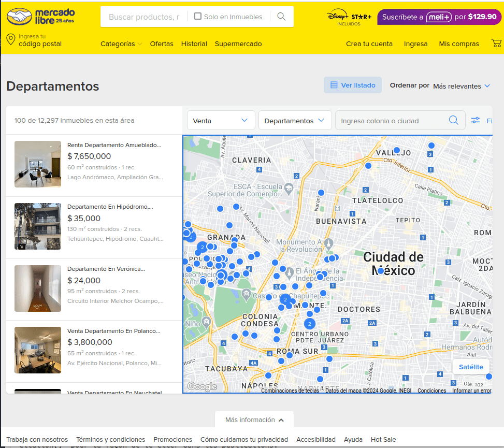
Task: Open Historial in navigation
Action: click(194, 44)
